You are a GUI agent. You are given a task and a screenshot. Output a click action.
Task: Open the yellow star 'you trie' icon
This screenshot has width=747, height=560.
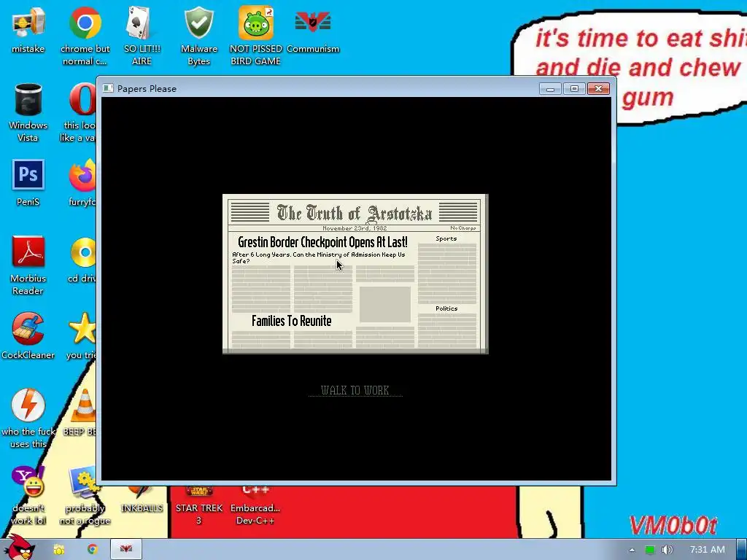82,335
